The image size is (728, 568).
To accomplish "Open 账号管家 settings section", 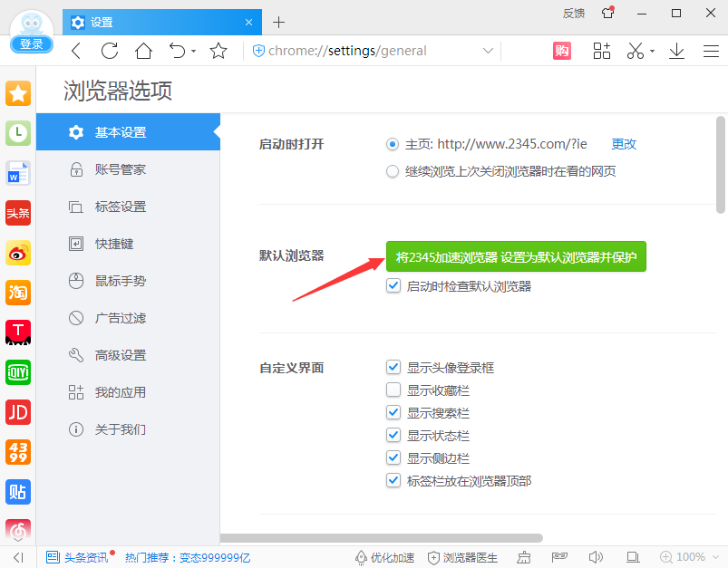I will 128,169.
